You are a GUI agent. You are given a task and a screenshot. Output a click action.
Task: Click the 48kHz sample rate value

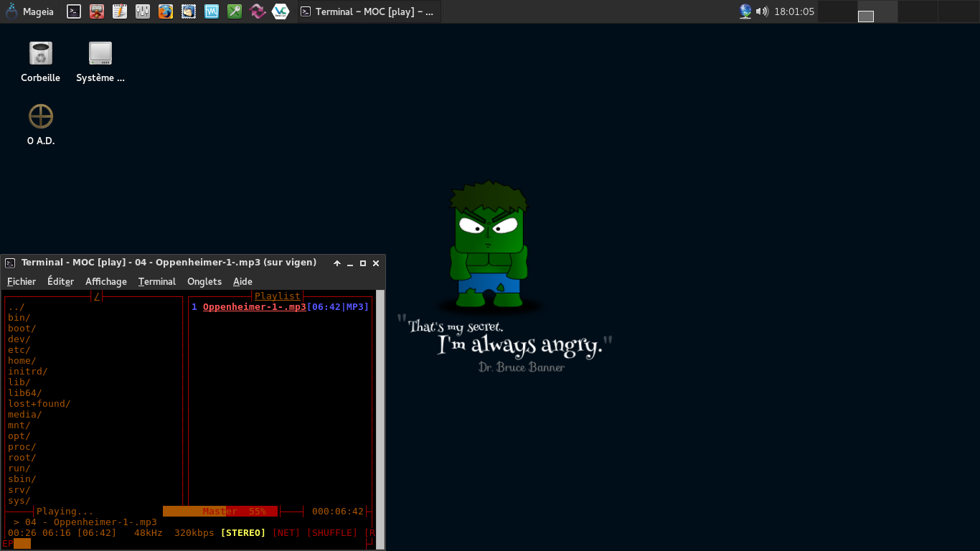pos(149,533)
